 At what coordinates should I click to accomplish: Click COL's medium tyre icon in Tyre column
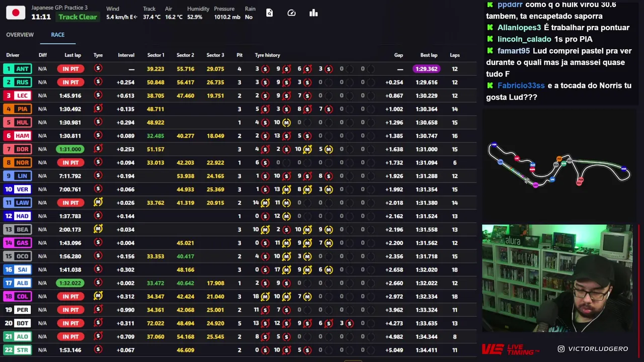click(x=98, y=296)
